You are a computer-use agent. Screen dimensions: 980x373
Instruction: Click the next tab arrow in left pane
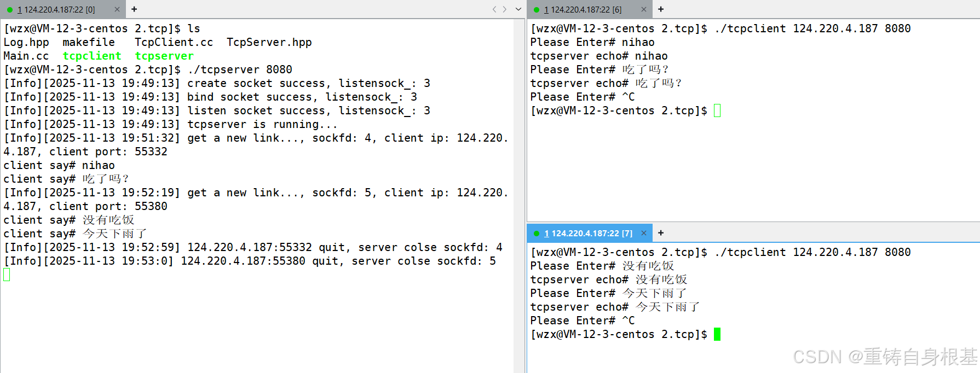(x=505, y=9)
